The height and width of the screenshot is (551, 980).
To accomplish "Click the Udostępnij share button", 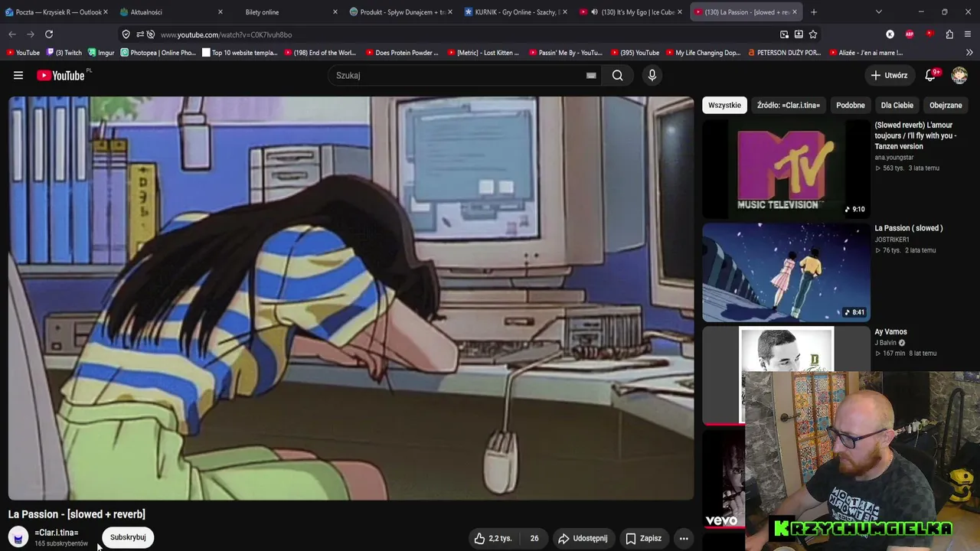I will [583, 538].
